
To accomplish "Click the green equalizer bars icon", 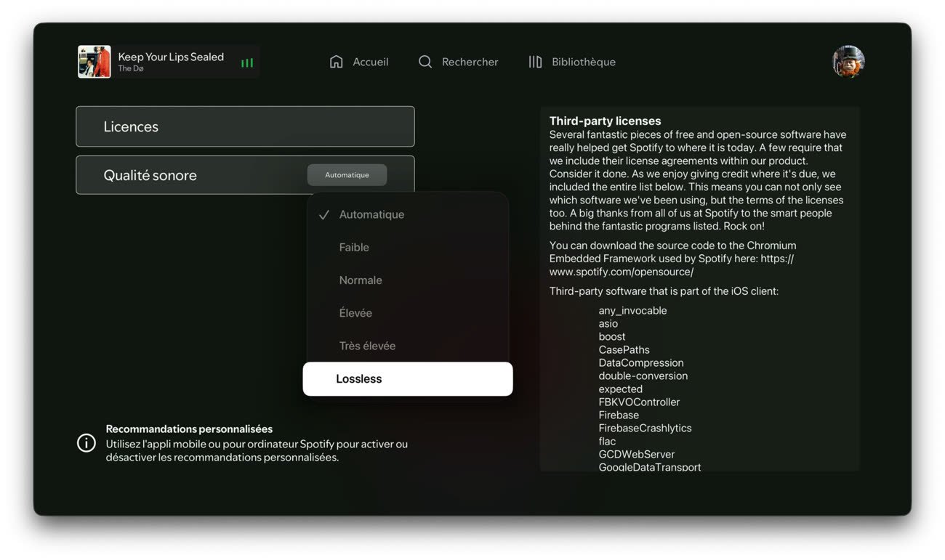I will 247,63.
